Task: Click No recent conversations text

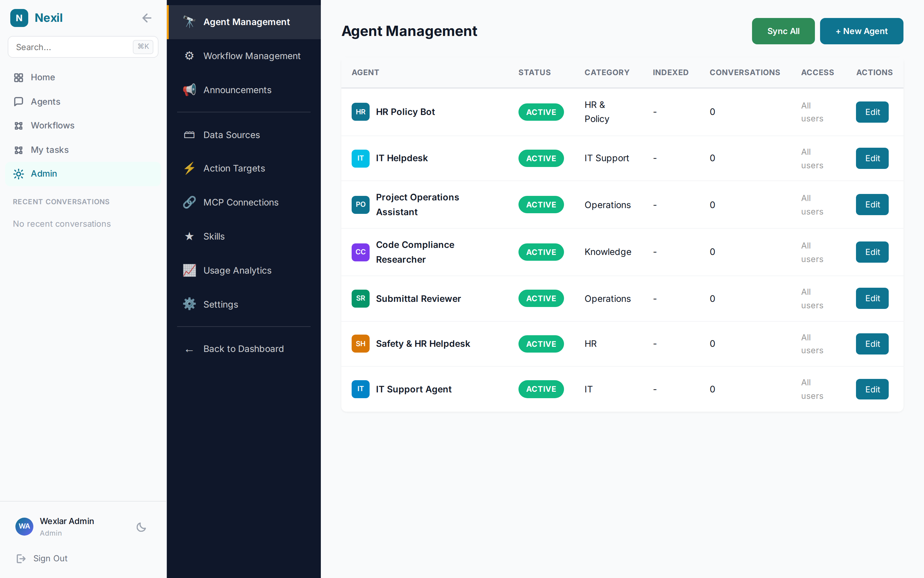Action: tap(62, 223)
